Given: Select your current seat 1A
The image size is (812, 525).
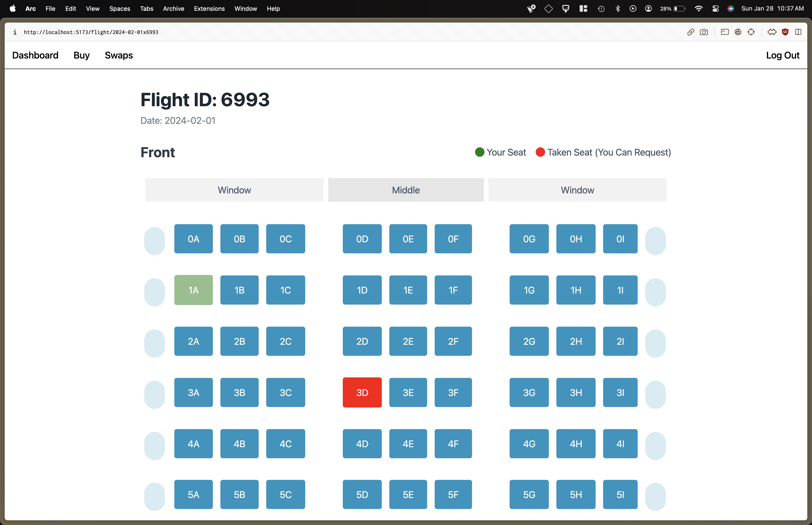Looking at the screenshot, I should [x=193, y=290].
